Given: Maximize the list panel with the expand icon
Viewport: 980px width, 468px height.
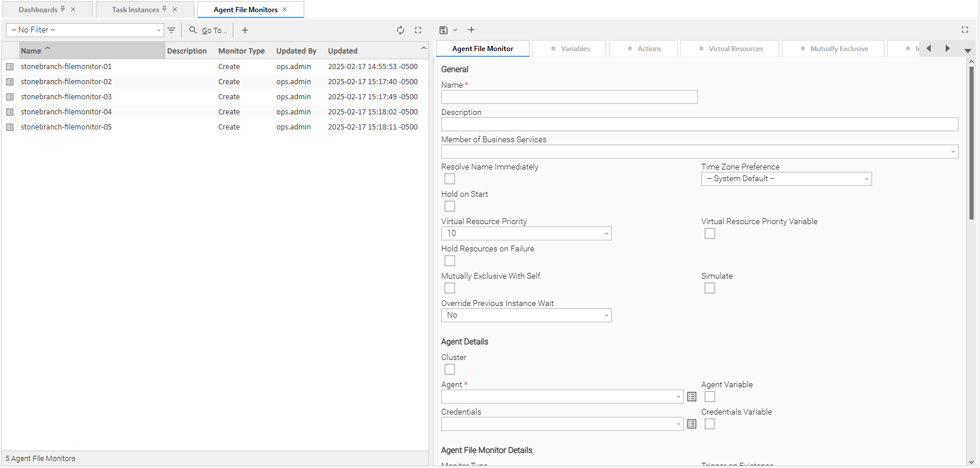Looking at the screenshot, I should point(418,30).
